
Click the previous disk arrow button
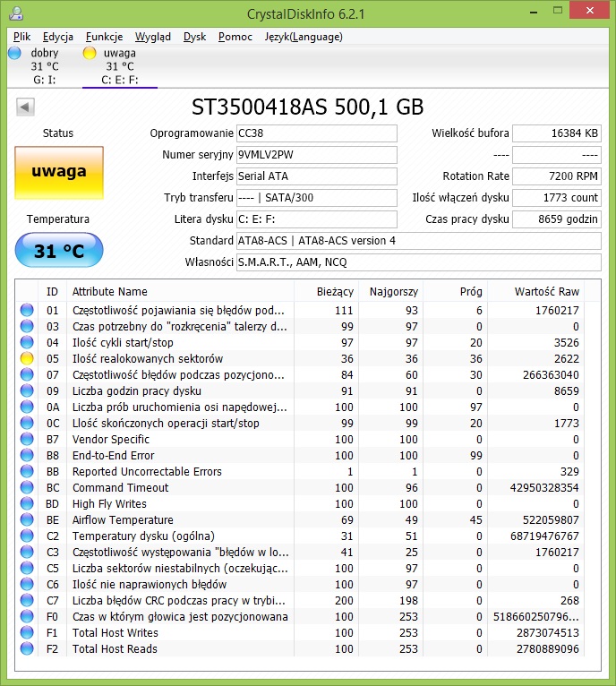tap(25, 107)
